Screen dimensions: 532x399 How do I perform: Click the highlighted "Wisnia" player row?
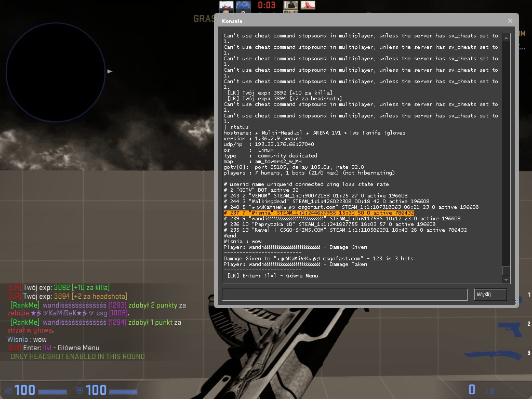(x=318, y=213)
